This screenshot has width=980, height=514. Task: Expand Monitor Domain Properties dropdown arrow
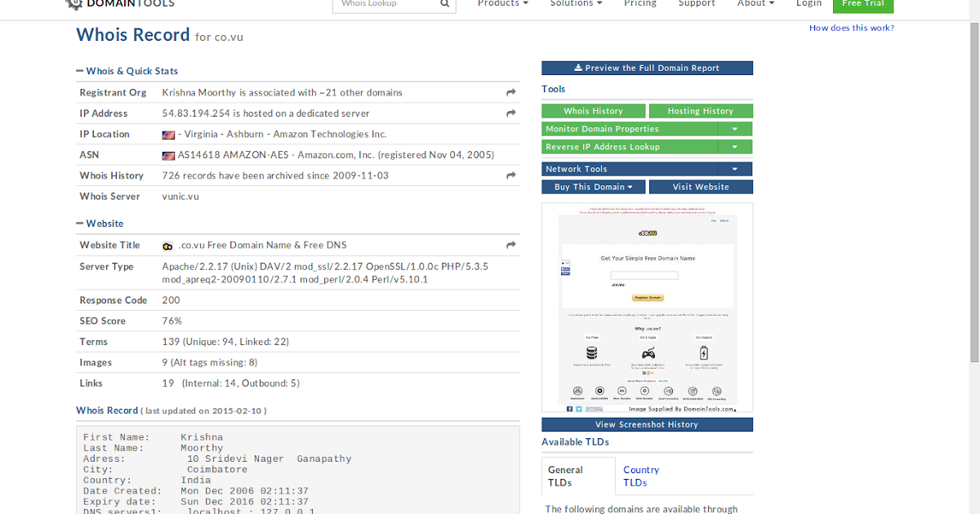coord(735,129)
